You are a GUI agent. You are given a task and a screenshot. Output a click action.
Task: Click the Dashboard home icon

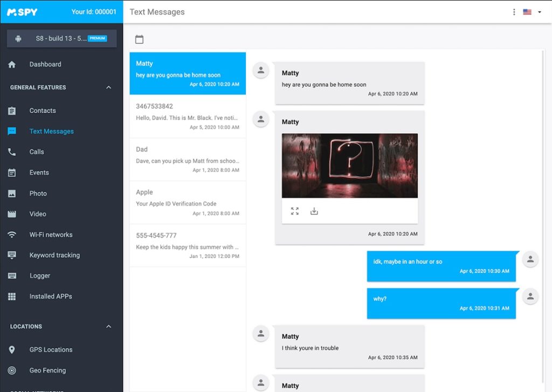[12, 65]
